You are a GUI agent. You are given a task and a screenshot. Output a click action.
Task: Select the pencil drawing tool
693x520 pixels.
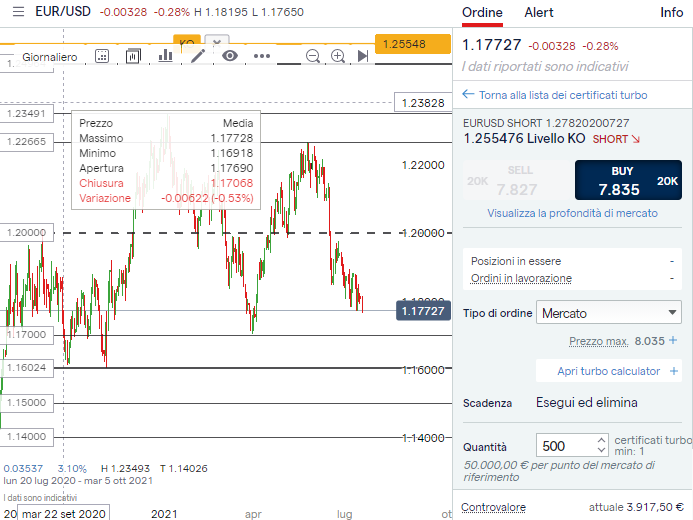[x=198, y=56]
